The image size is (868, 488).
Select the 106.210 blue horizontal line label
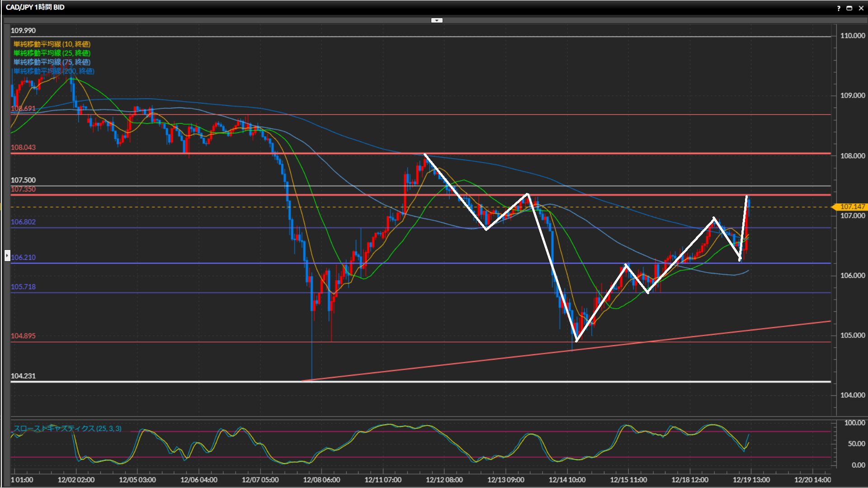(x=23, y=257)
